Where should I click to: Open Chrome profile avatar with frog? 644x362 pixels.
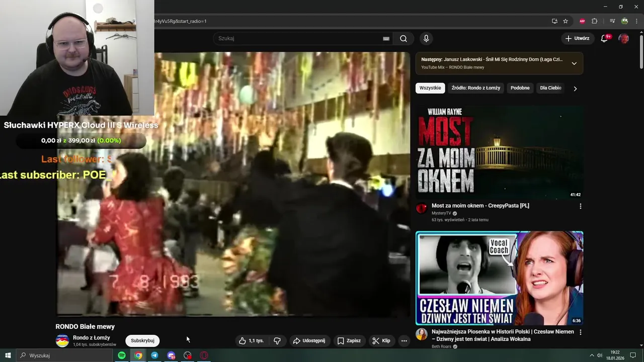click(624, 21)
